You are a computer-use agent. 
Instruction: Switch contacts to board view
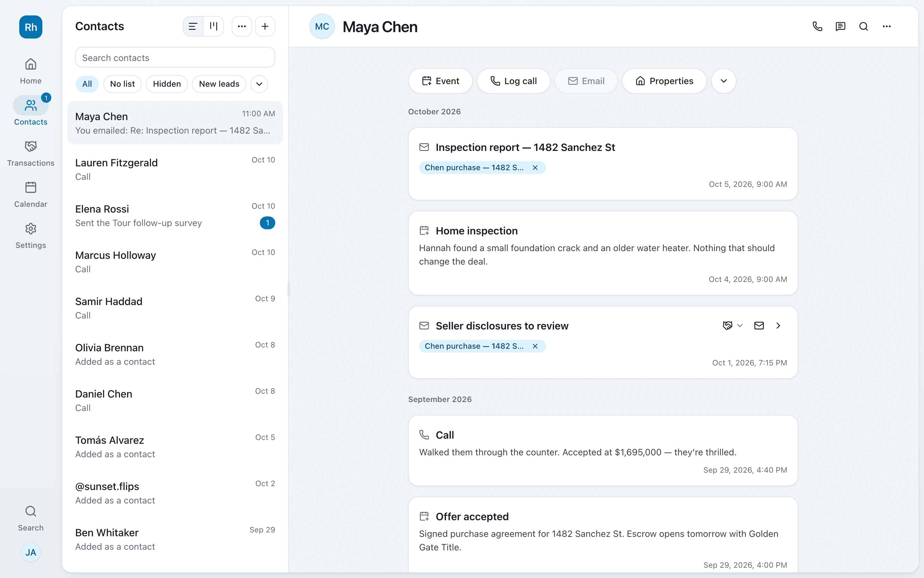click(213, 26)
